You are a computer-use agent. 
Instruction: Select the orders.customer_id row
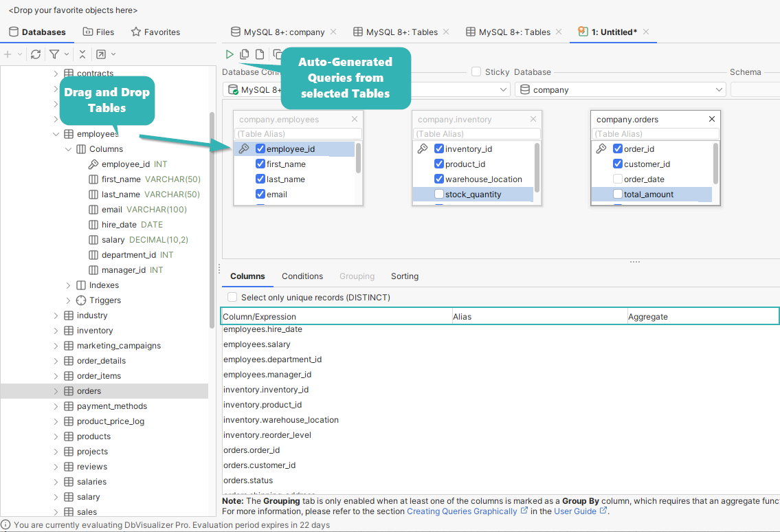[500, 465]
